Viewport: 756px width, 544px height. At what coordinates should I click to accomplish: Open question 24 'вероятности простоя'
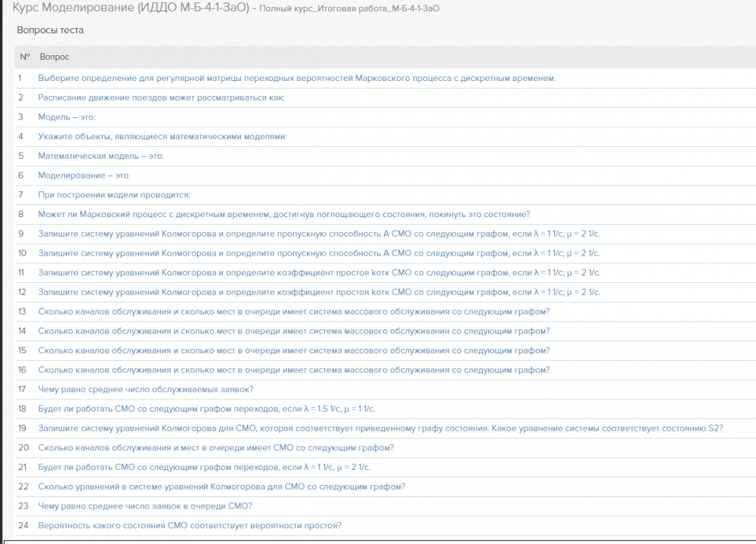[x=190, y=525]
